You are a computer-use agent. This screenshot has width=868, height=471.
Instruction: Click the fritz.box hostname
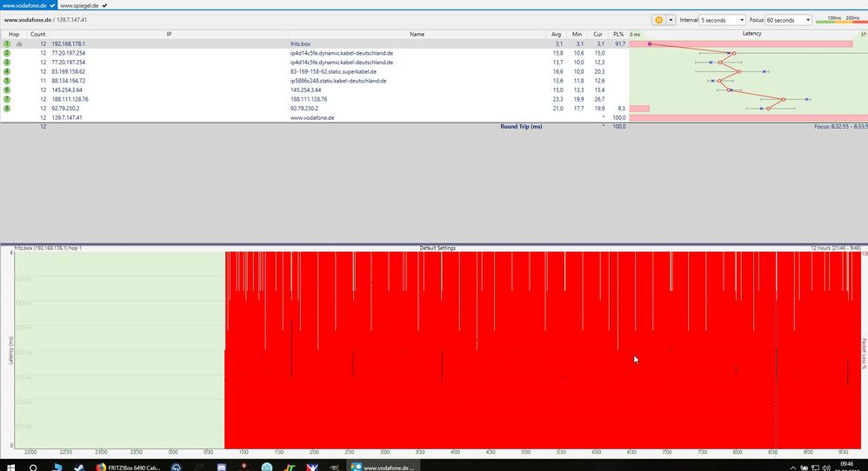300,43
